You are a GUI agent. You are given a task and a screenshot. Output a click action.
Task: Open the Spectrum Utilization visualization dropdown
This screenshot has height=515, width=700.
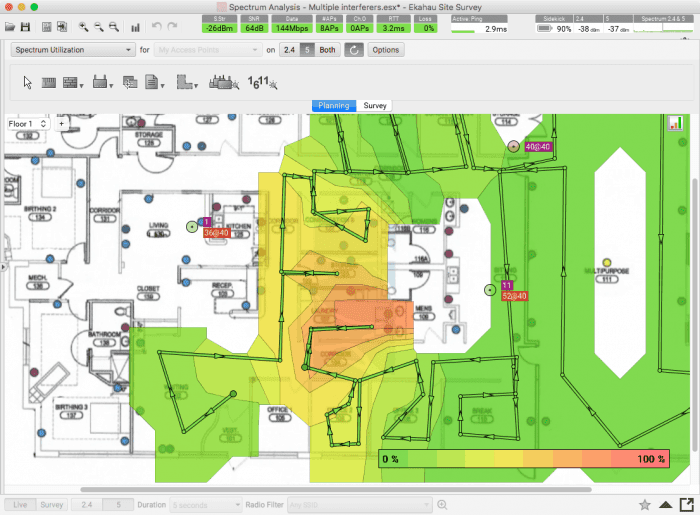73,50
